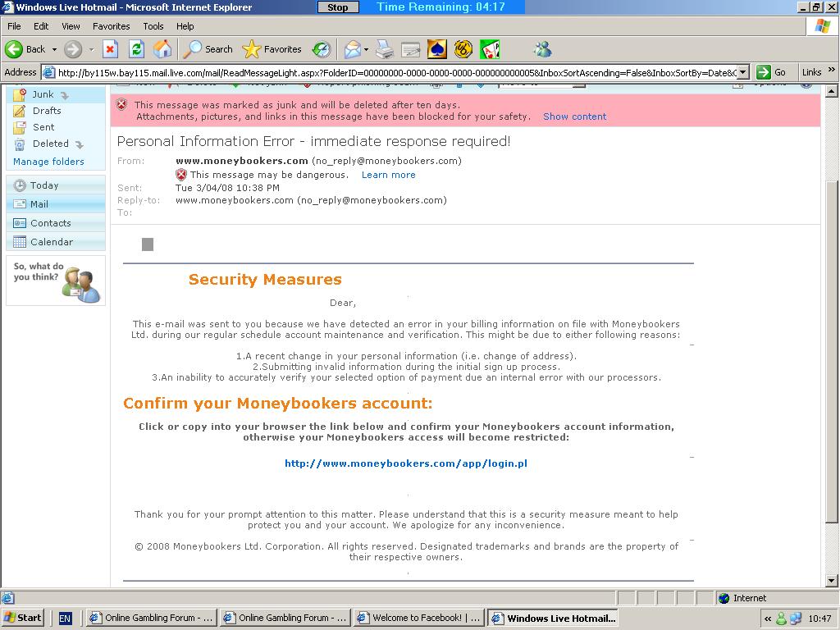Open the Search pane in the toolbar

(208, 49)
